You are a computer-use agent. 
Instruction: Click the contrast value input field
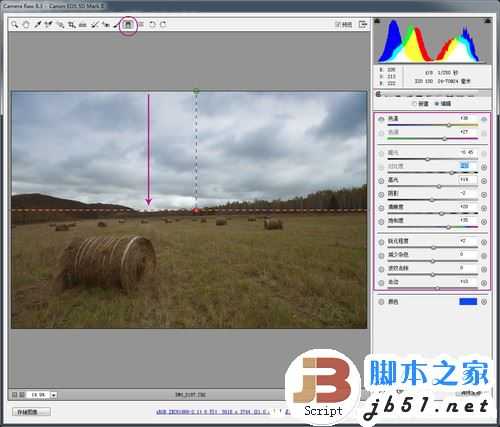[x=468, y=166]
